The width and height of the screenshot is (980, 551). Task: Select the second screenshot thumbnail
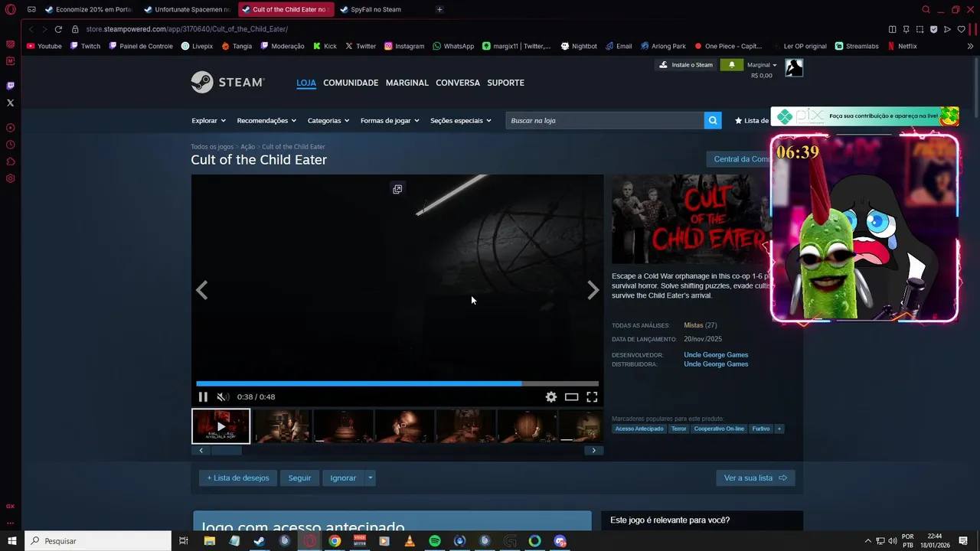pyautogui.click(x=343, y=426)
